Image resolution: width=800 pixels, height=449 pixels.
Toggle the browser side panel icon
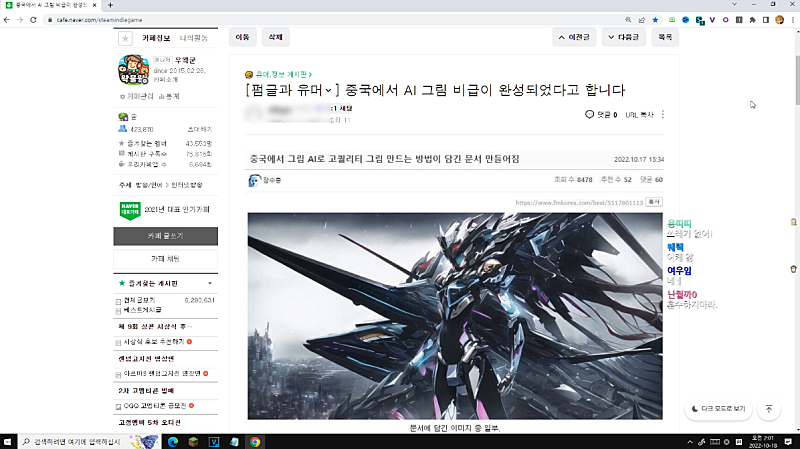[766, 20]
